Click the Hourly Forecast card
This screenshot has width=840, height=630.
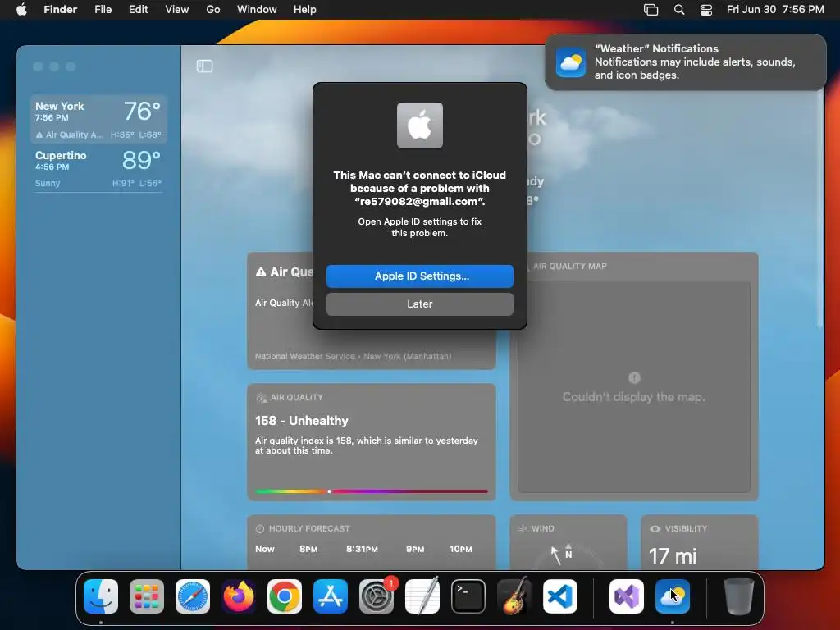click(372, 542)
